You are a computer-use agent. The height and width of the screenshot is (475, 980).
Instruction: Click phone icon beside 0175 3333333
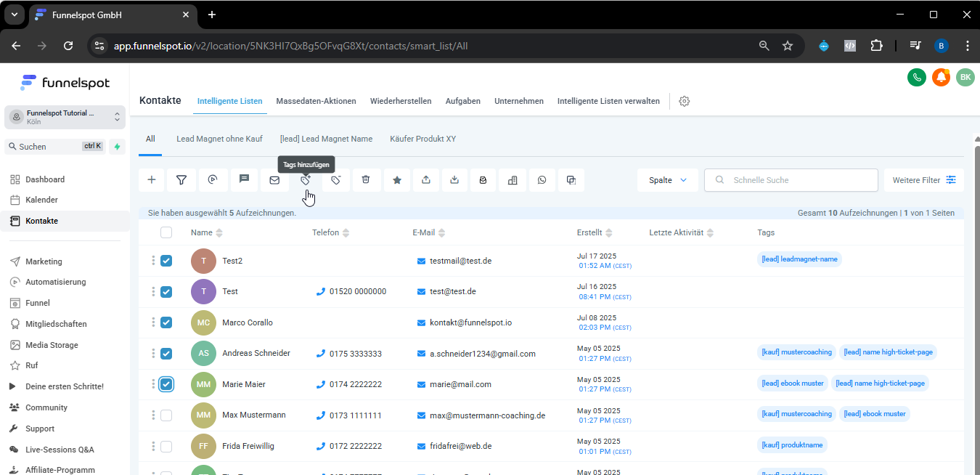(321, 354)
